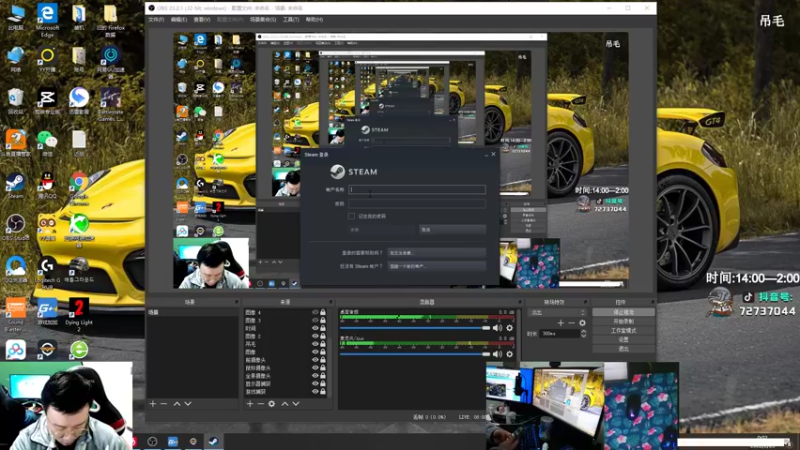Click the Steam icon in the taskbar
The height and width of the screenshot is (450, 800).
click(213, 441)
